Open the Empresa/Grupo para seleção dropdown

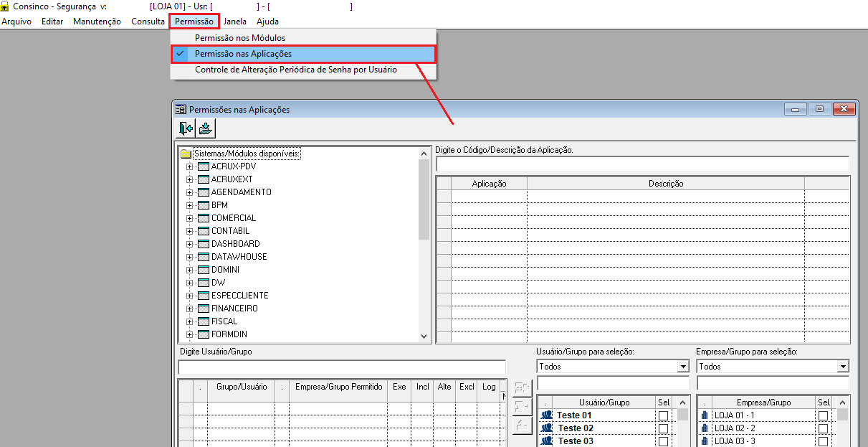coord(842,367)
